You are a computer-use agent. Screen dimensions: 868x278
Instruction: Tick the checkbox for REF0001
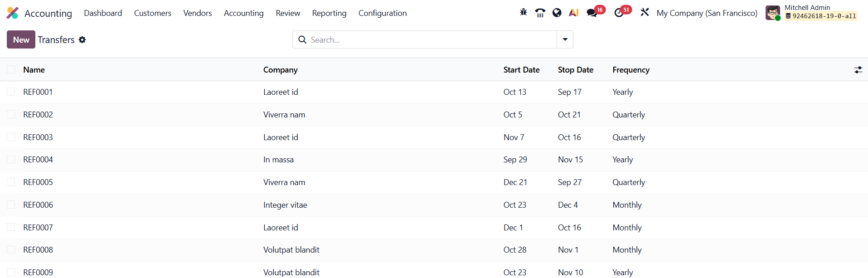point(11,92)
